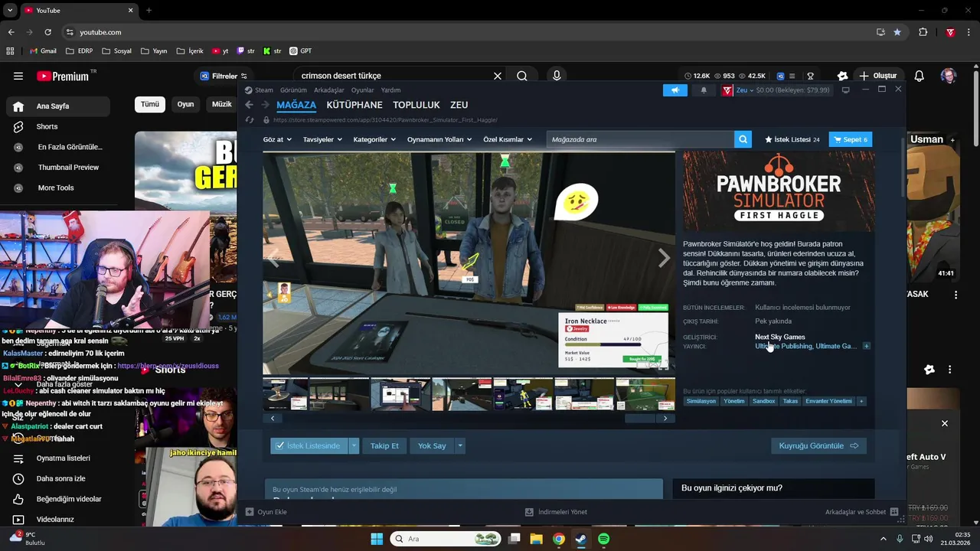Screen dimensions: 980x551
Task: Toggle the İstek Listesinde wishlist checkbox button
Action: (x=309, y=445)
